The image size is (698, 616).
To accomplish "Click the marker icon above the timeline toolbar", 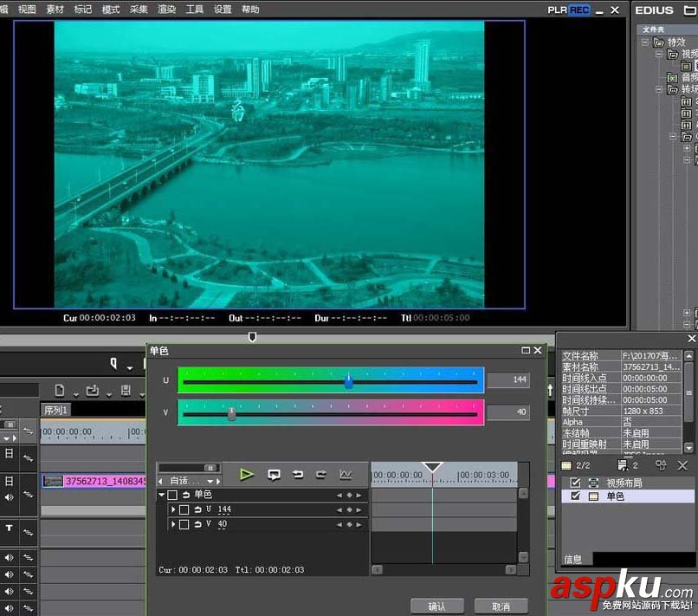I will 114,363.
